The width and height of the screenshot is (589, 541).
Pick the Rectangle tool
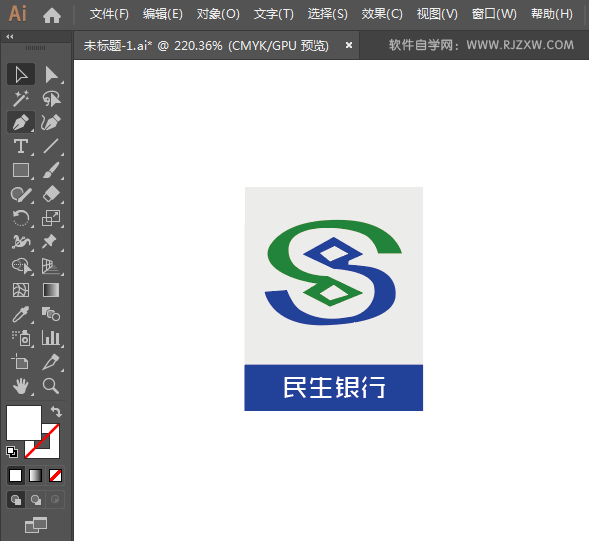point(21,170)
